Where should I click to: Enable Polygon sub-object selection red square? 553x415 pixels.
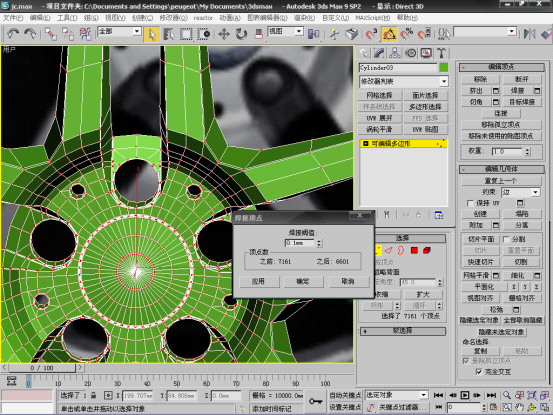[414, 250]
